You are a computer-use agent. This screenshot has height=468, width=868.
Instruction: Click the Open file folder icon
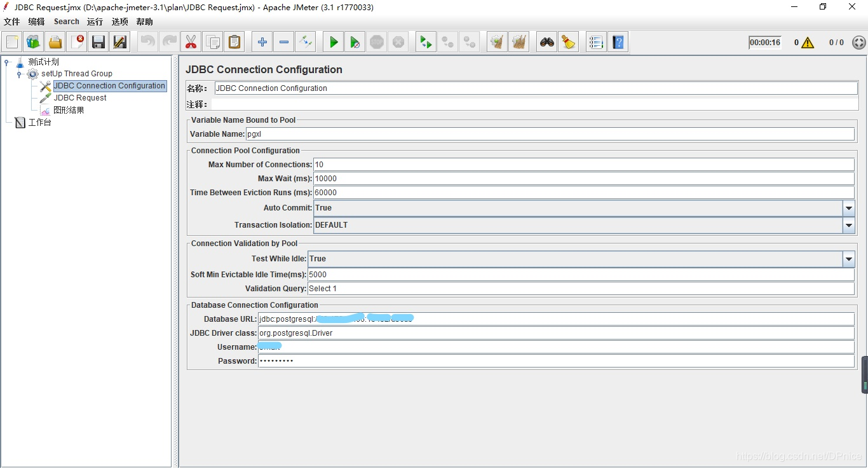(55, 43)
